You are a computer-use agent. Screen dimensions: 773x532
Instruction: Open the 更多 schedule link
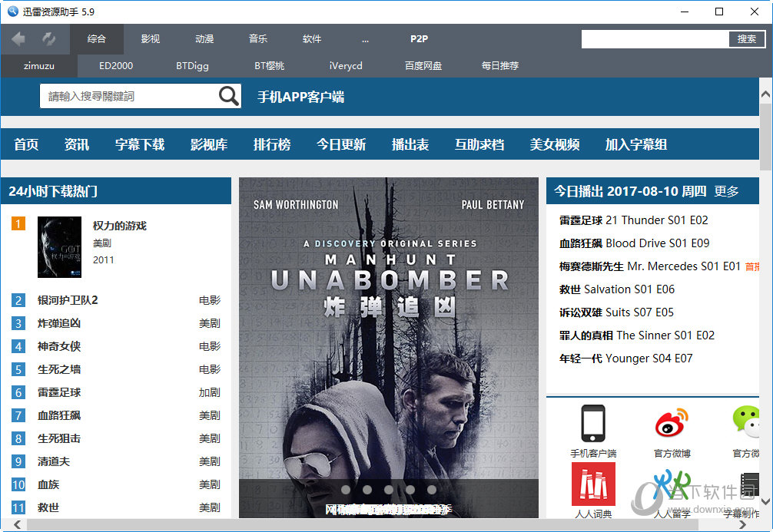point(726,191)
